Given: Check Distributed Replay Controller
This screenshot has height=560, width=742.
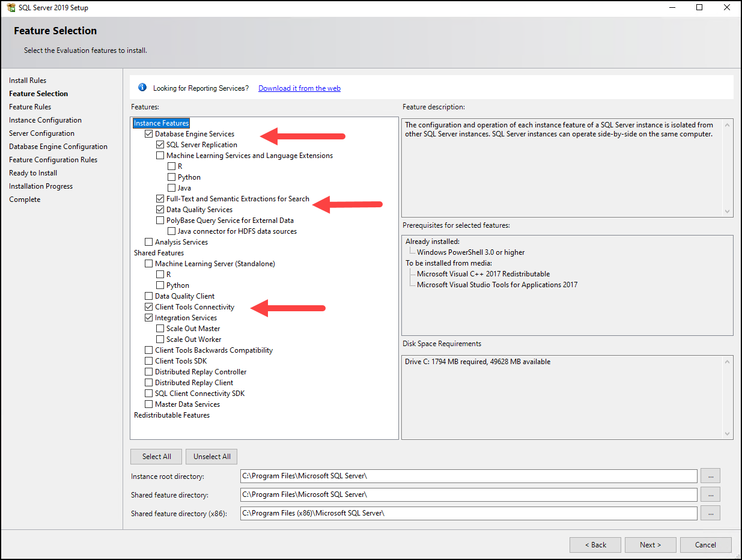Looking at the screenshot, I should point(149,372).
